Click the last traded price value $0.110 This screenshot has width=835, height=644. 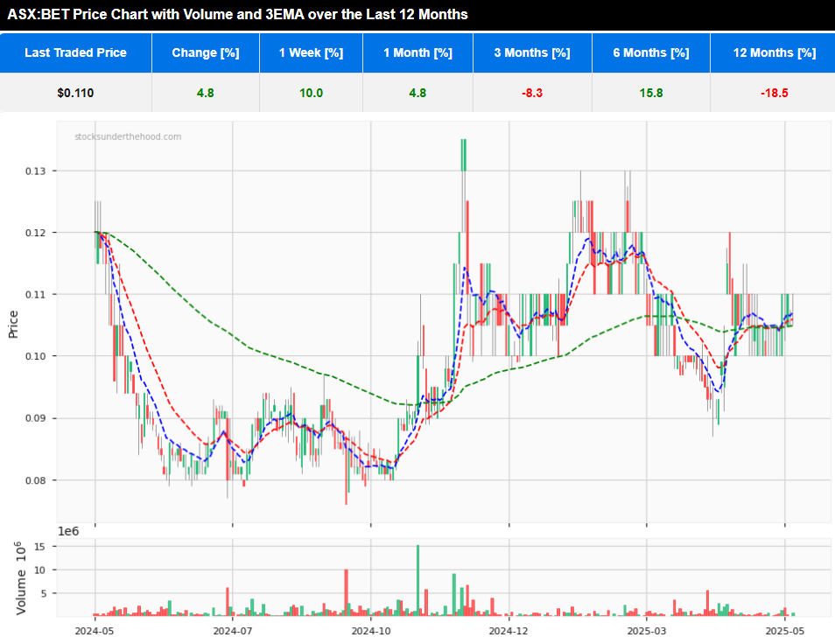coord(75,93)
